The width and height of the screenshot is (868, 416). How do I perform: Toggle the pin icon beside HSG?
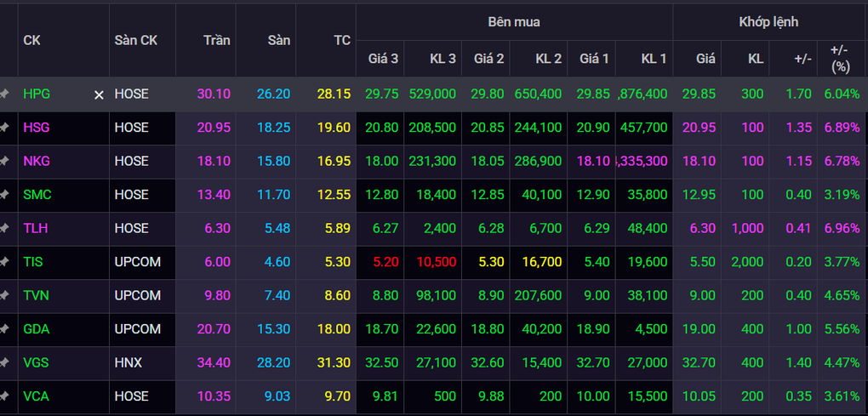(4, 128)
